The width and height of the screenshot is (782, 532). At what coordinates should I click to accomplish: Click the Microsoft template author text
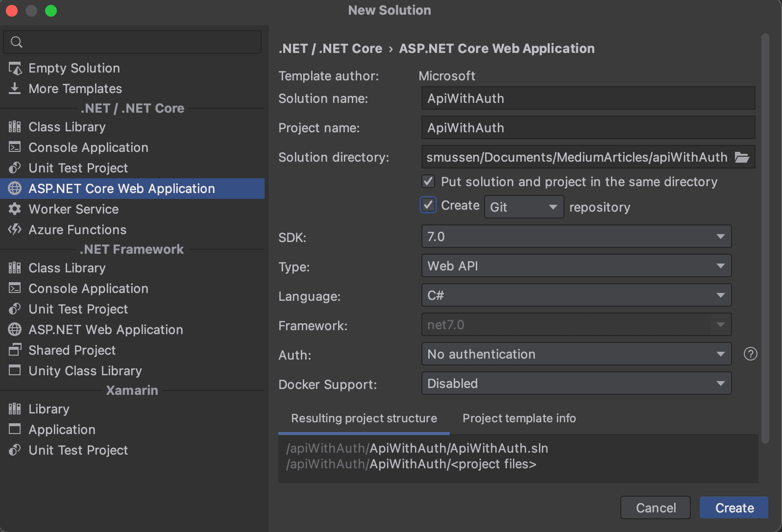(447, 76)
